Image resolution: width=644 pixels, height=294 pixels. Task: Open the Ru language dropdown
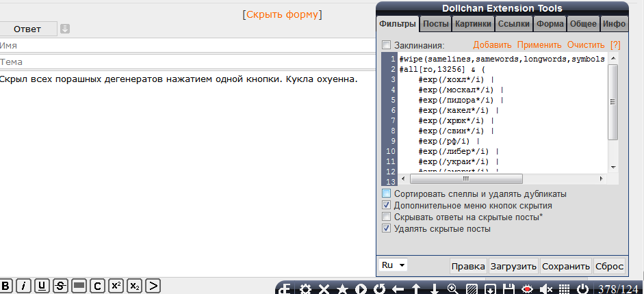(x=393, y=265)
